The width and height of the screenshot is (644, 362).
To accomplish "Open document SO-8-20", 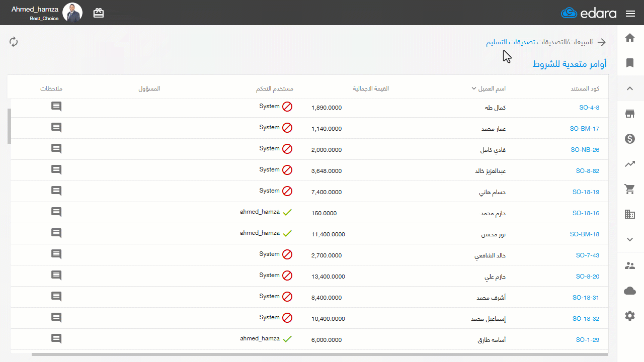I will (588, 277).
